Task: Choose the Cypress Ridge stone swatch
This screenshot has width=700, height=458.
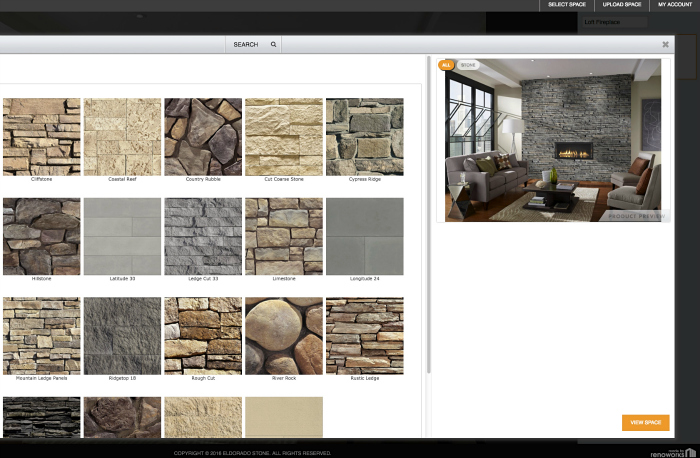Action: click(x=365, y=137)
